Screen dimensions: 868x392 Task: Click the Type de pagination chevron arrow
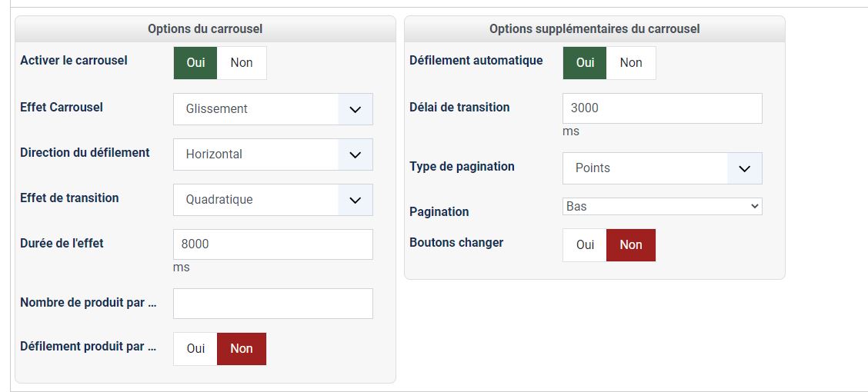click(x=745, y=168)
